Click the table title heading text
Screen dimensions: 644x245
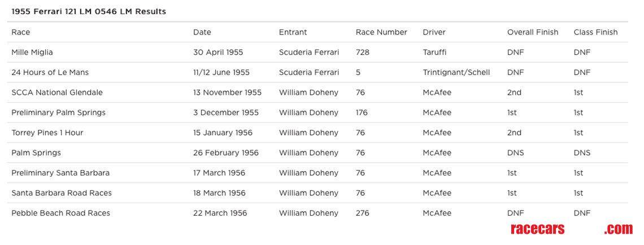tap(89, 11)
